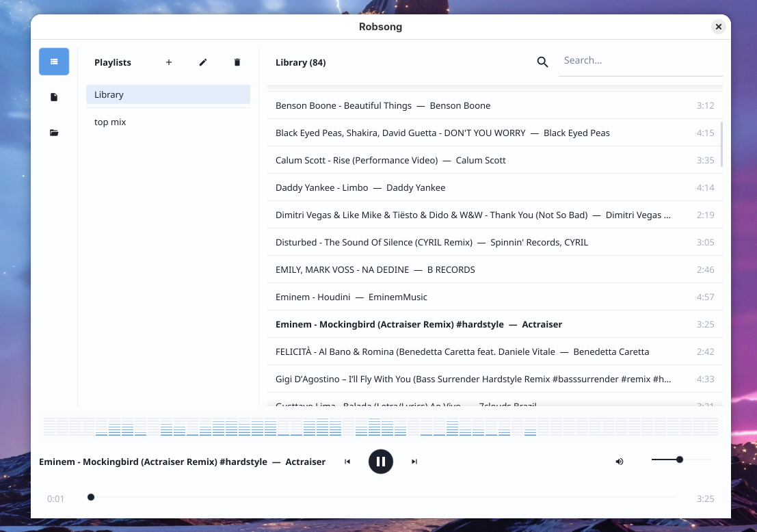Screen dimensions: 757x532
Task: Skip to previous track
Action: tap(347, 462)
